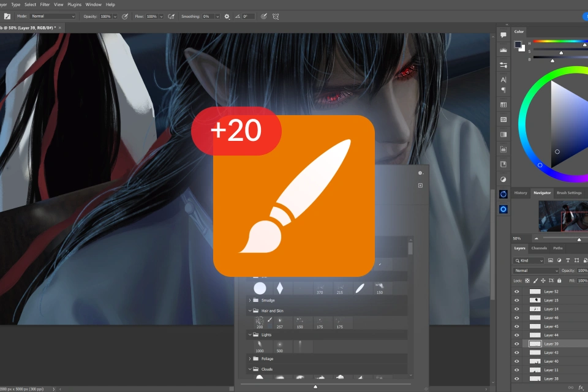The image size is (588, 392).
Task: Open the Libraries panel icon
Action: click(503, 164)
